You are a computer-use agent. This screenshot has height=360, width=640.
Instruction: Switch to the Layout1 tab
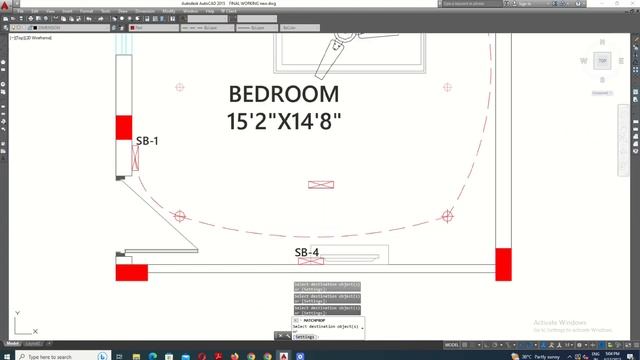(x=33, y=344)
